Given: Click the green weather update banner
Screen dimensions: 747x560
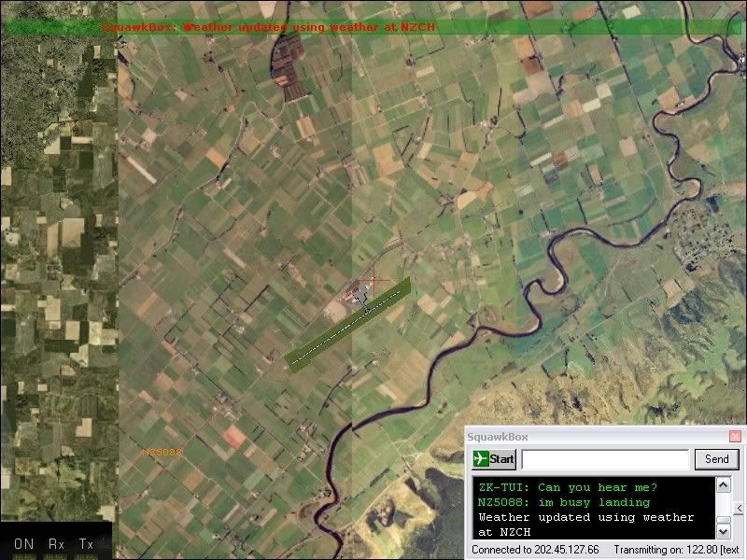Looking at the screenshot, I should (373, 27).
